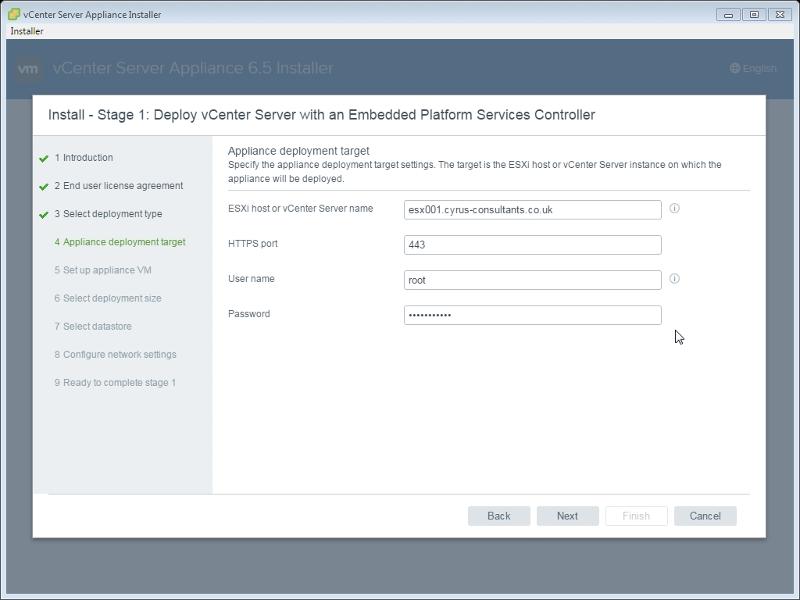Click green checkmark next to End user license agreement
The image size is (800, 600).
click(x=44, y=187)
